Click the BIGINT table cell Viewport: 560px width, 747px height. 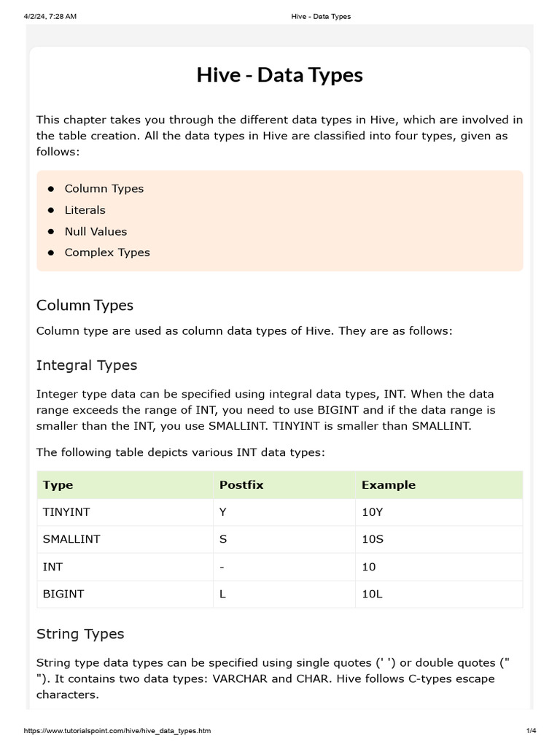(63, 594)
